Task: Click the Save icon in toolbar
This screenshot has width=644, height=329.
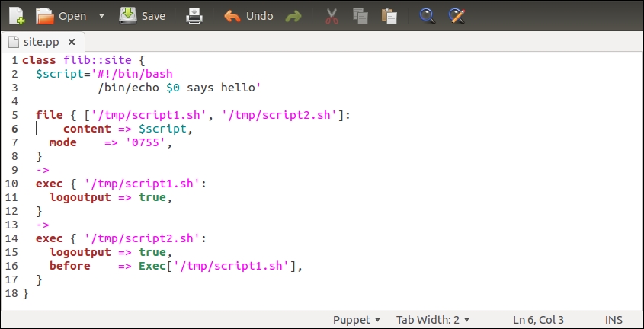Action: pyautogui.click(x=128, y=15)
